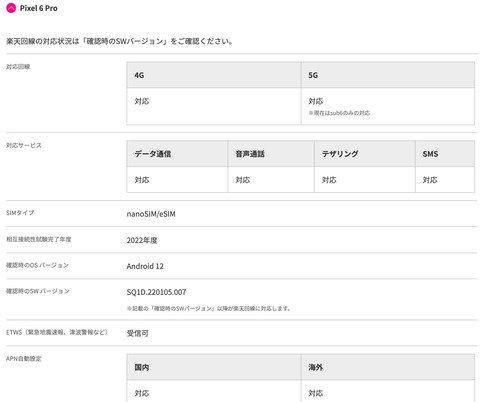Click the APN自動設定 row label
The width and height of the screenshot is (480, 402).
(24, 359)
